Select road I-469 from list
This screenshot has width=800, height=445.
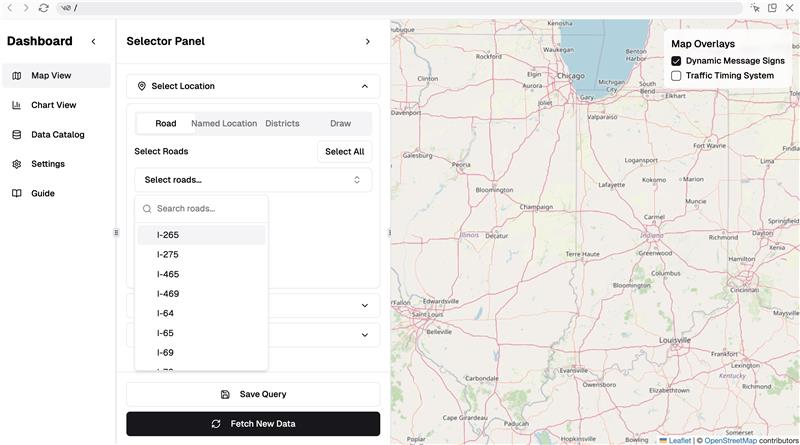202,294
